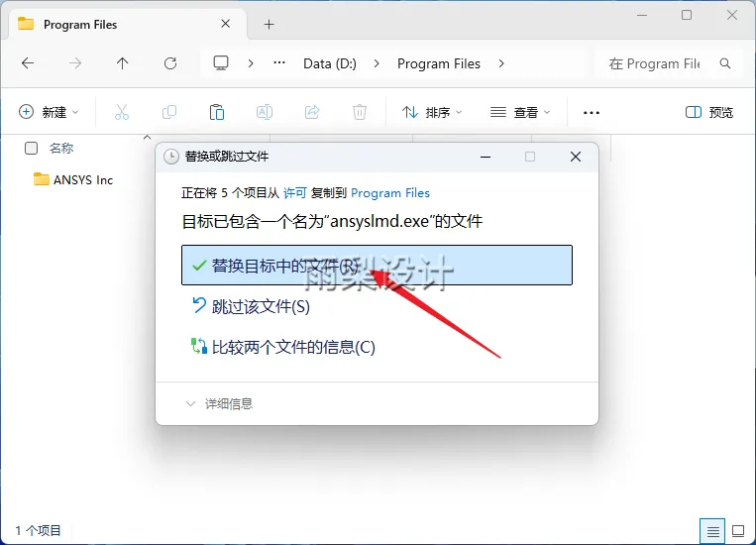Click the Delete trash icon
Screen dimensions: 756x545
tap(360, 112)
